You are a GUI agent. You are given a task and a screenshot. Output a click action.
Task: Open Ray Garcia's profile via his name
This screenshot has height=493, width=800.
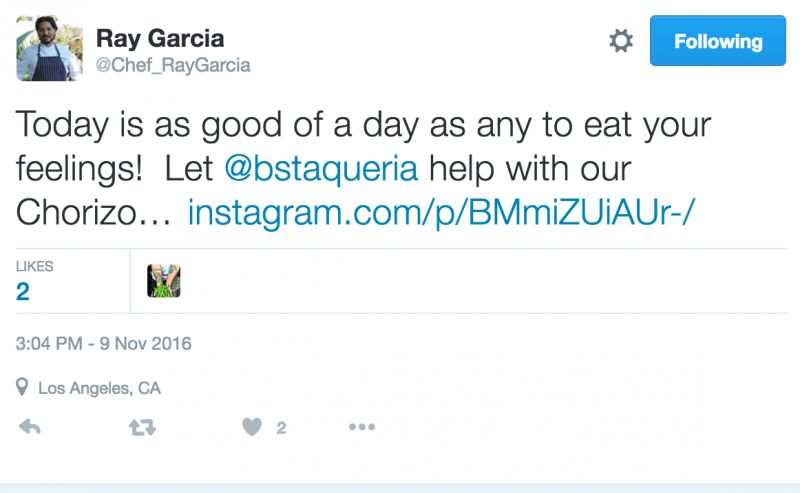point(160,39)
